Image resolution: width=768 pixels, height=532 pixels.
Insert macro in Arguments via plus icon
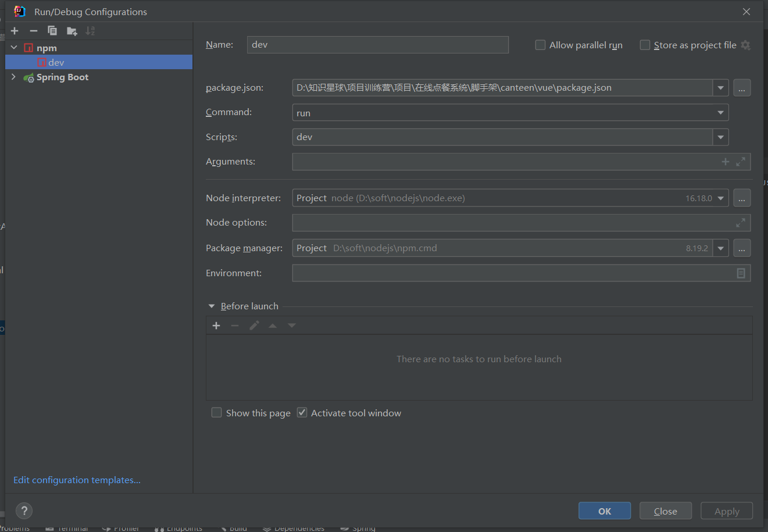pos(726,162)
